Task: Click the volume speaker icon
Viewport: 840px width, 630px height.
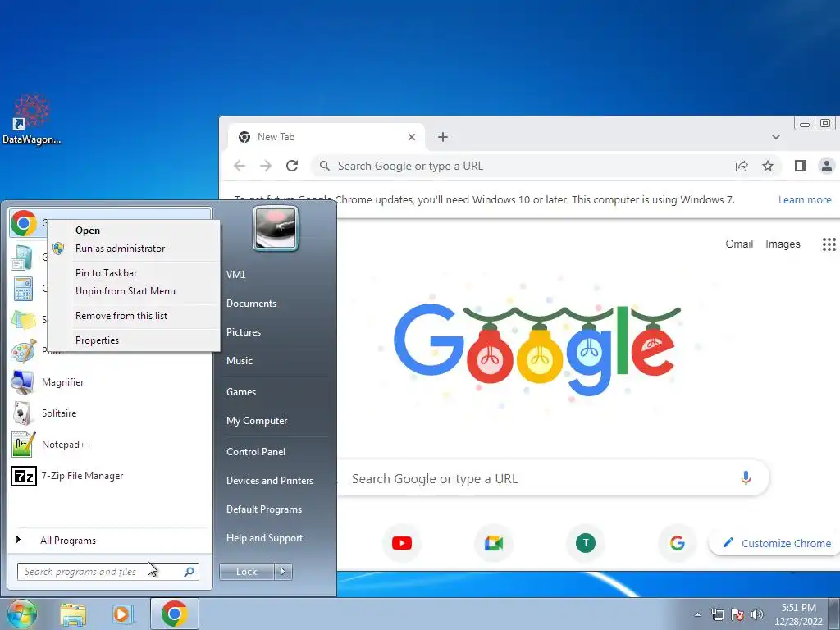Action: (x=757, y=614)
